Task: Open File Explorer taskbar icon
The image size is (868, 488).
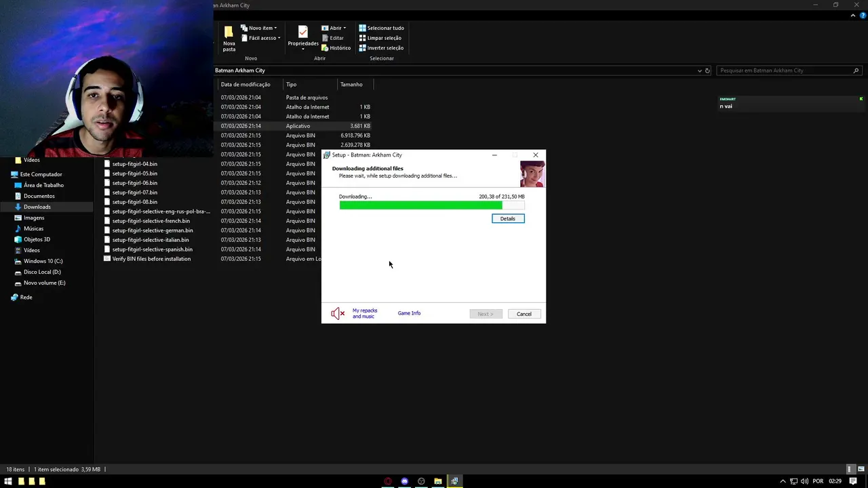Action: click(438, 481)
